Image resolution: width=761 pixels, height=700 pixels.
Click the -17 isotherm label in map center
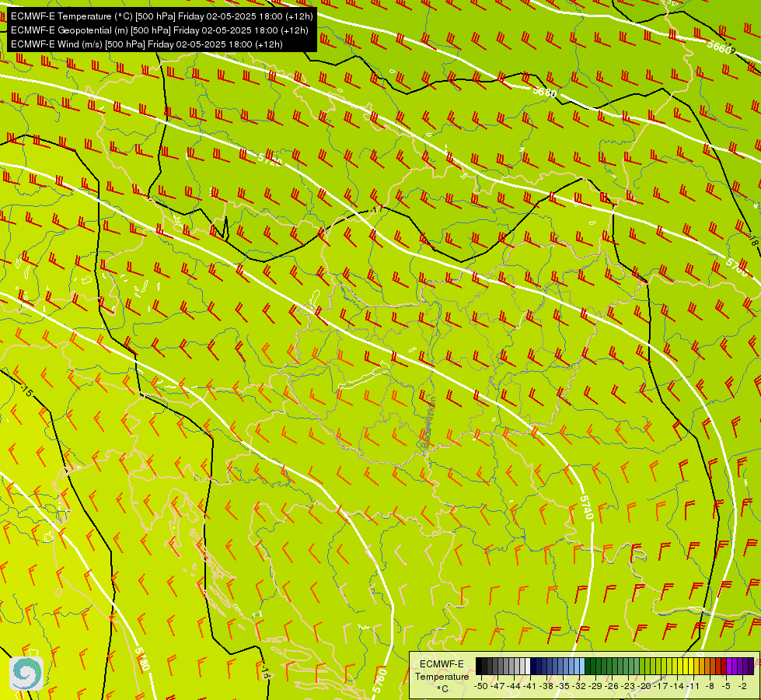377,209
